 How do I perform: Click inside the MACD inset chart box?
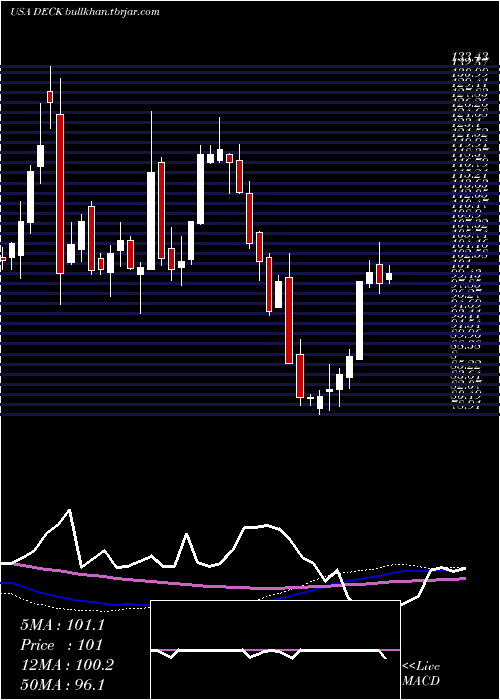pos(275,650)
